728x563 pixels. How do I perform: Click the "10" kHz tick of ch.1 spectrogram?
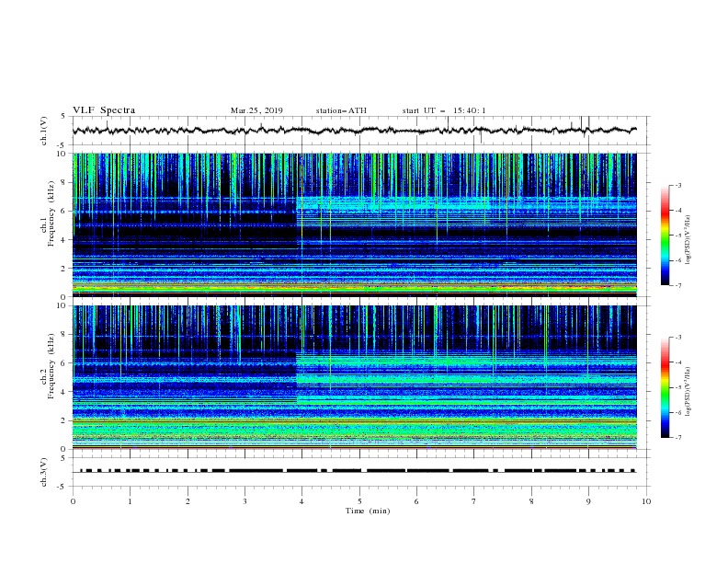click(x=63, y=154)
